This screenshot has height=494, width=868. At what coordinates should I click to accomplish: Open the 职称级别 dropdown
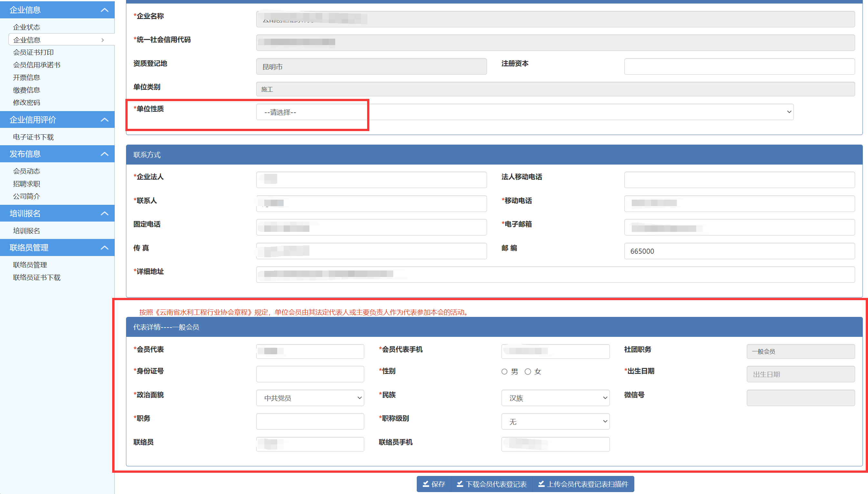click(x=555, y=422)
